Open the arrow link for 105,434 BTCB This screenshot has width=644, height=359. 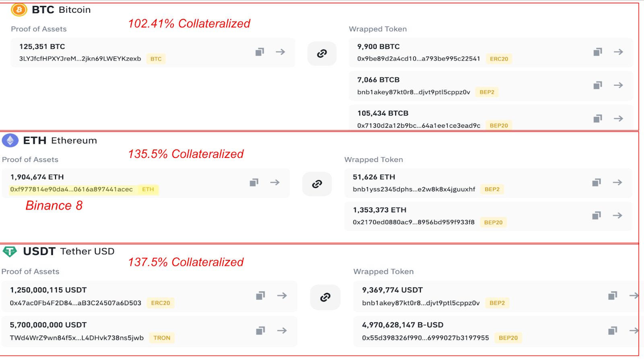[619, 118]
